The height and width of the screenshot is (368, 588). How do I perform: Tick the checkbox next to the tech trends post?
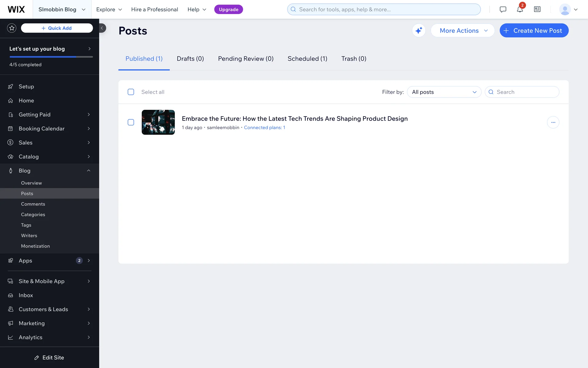tap(131, 122)
